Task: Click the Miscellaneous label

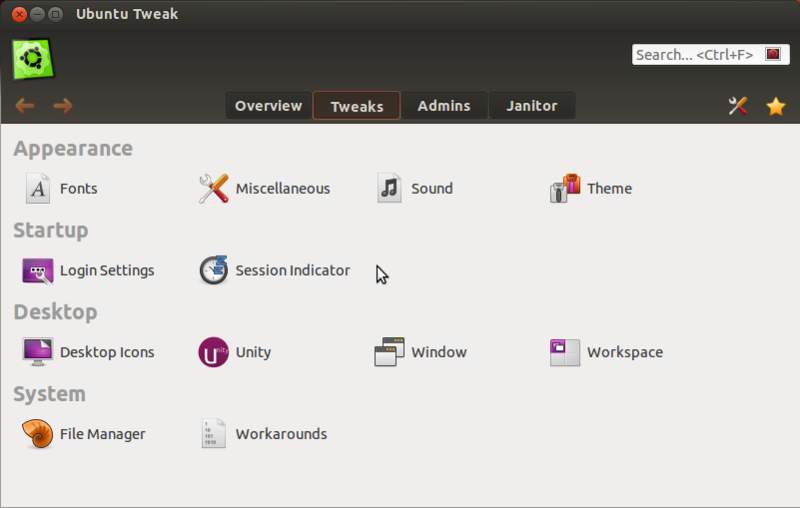Action: [x=283, y=189]
